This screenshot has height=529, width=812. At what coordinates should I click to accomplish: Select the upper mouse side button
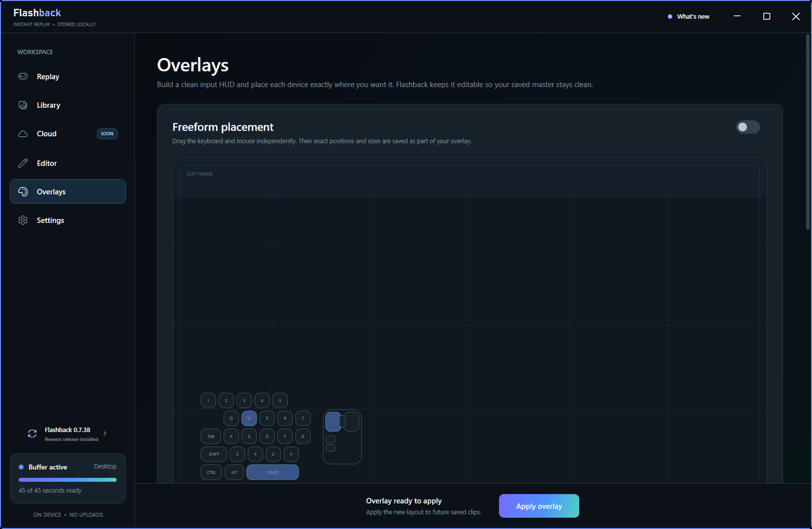[x=331, y=439]
